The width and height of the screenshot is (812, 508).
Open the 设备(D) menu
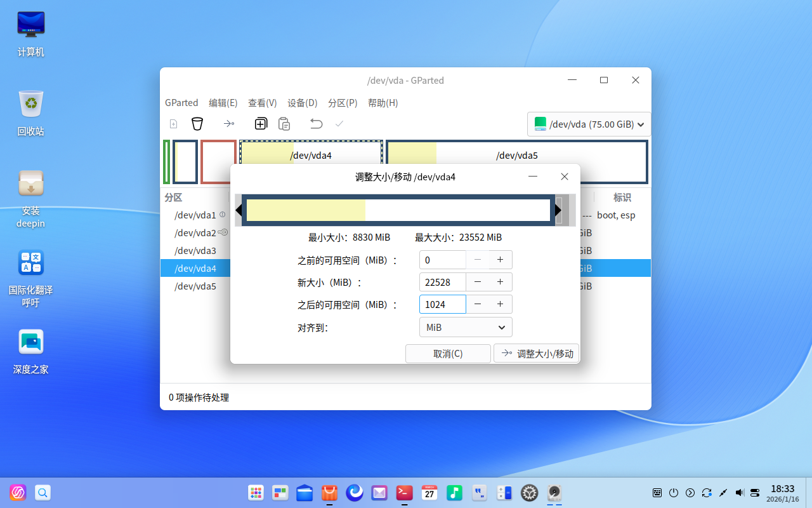[x=302, y=102]
